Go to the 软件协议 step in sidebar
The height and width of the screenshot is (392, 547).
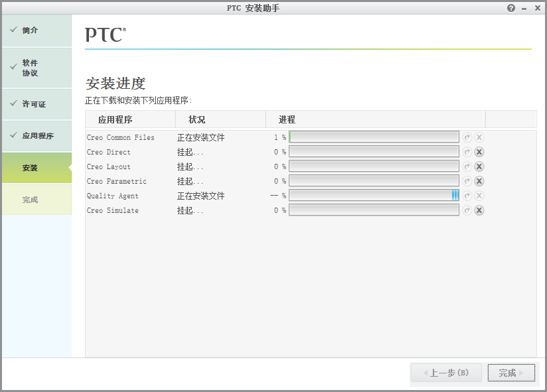point(37,68)
